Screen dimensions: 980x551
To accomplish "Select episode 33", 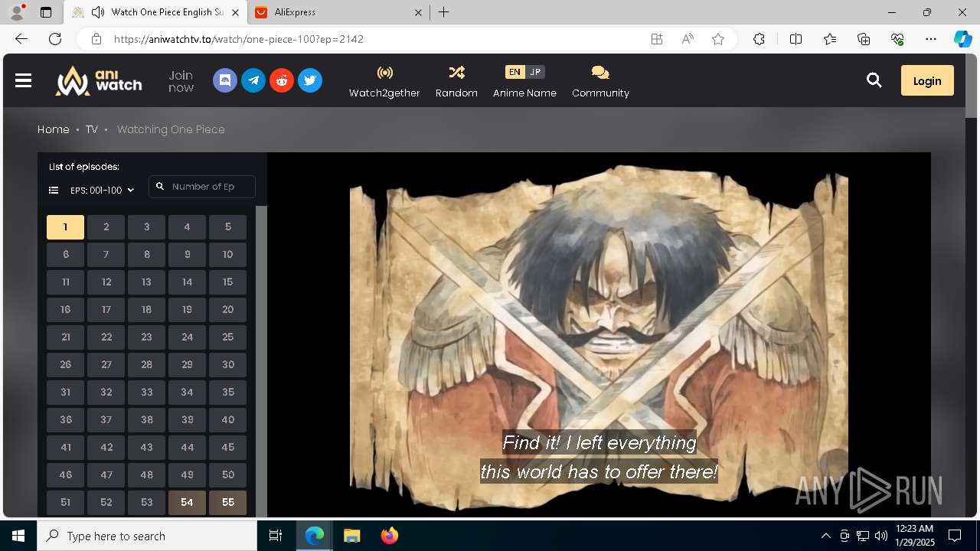I will point(146,393).
